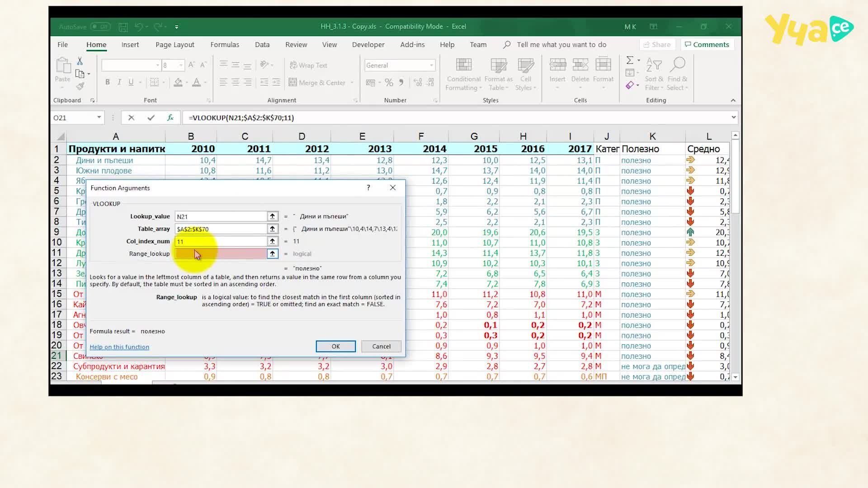868x488 pixels.
Task: Click the Format Painter brush icon
Action: pyautogui.click(x=80, y=86)
